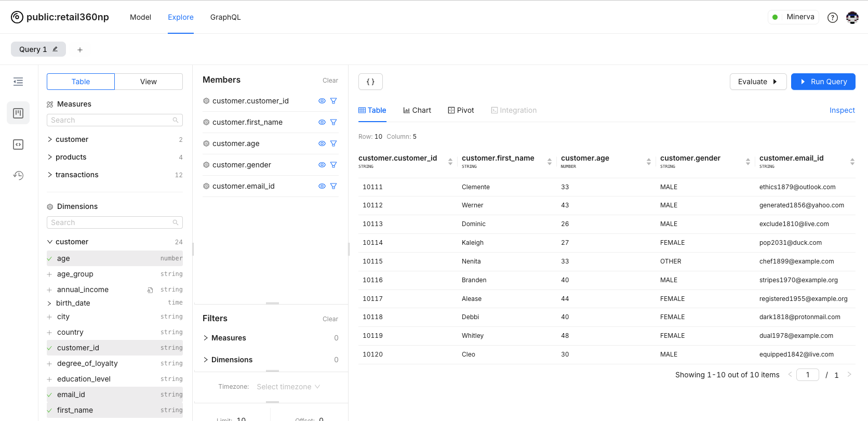
Task: Switch to the Chart results tab
Action: click(417, 110)
